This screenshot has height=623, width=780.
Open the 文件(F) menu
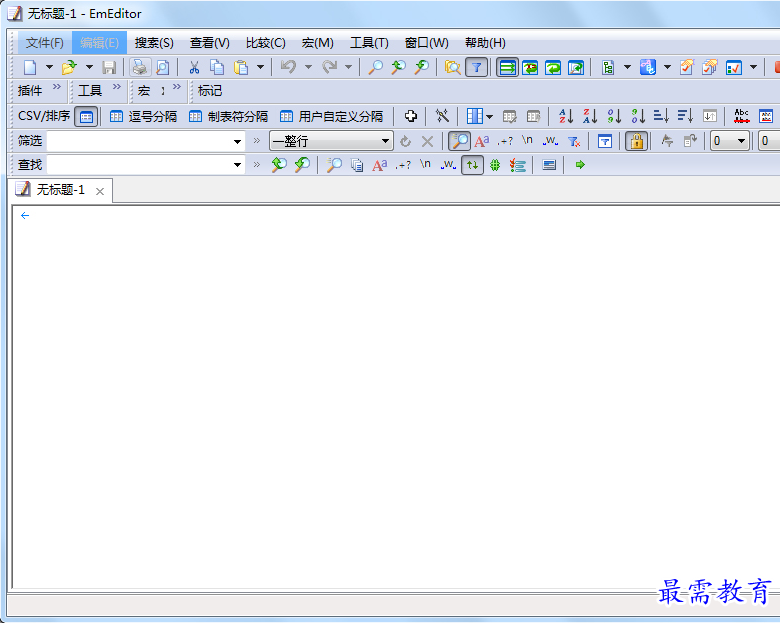(x=45, y=43)
